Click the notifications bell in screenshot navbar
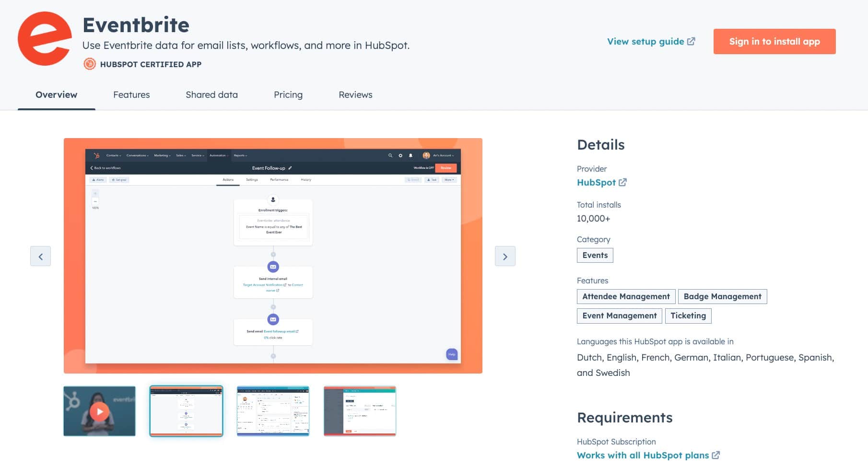This screenshot has width=868, height=468. tap(411, 155)
